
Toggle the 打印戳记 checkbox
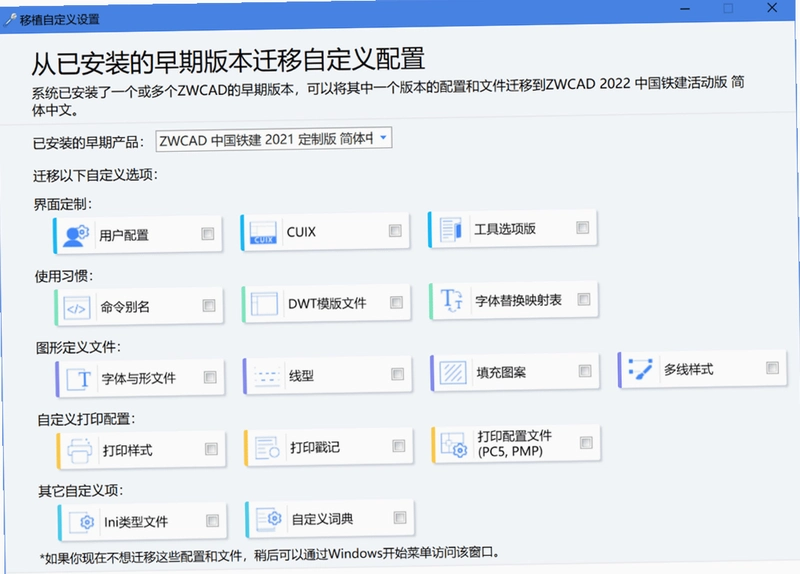398,446
